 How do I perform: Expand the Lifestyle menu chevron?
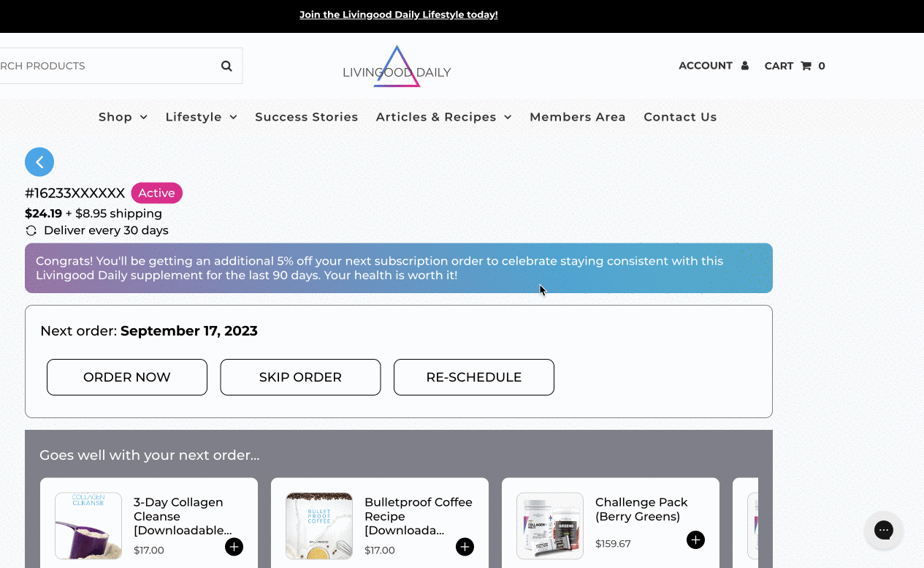(x=233, y=117)
